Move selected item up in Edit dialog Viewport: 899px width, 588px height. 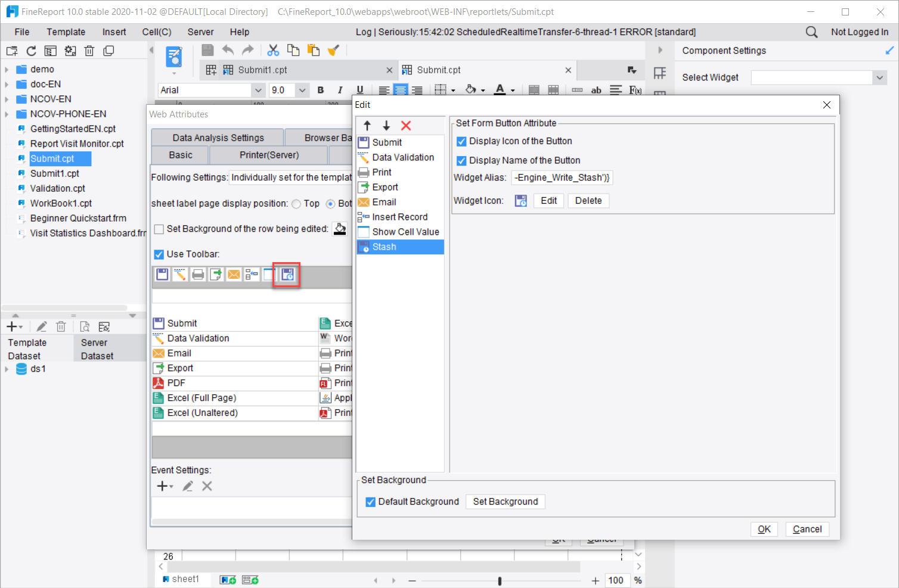[x=367, y=126]
